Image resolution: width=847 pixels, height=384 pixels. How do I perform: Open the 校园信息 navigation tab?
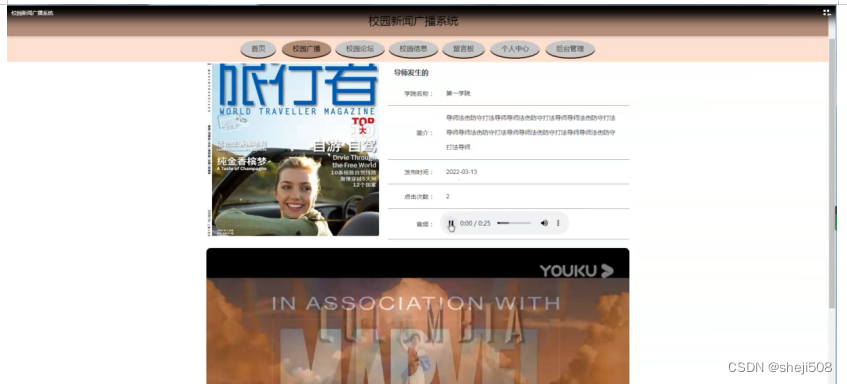point(413,49)
